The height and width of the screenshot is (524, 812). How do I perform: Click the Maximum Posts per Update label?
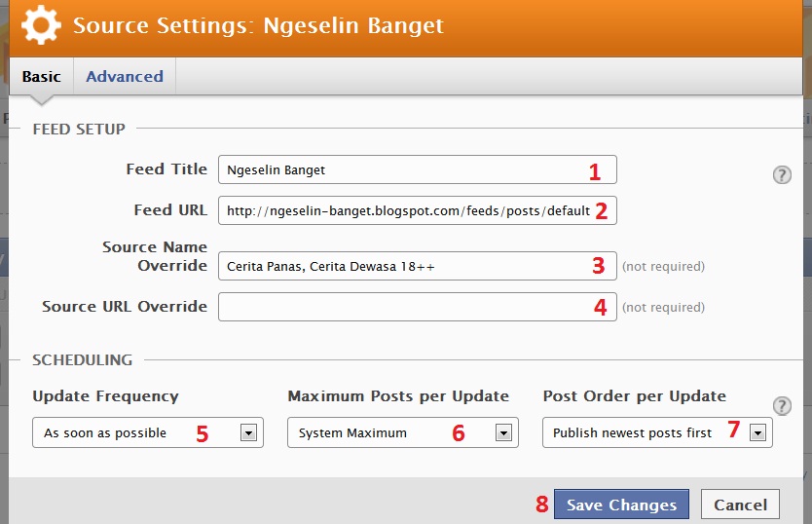pos(398,396)
